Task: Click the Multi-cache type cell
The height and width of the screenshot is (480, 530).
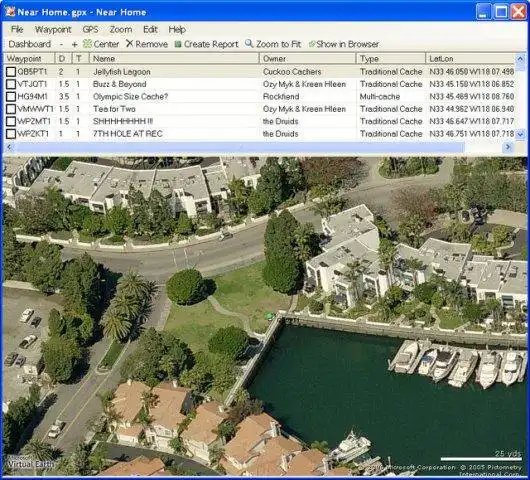Action: point(380,96)
